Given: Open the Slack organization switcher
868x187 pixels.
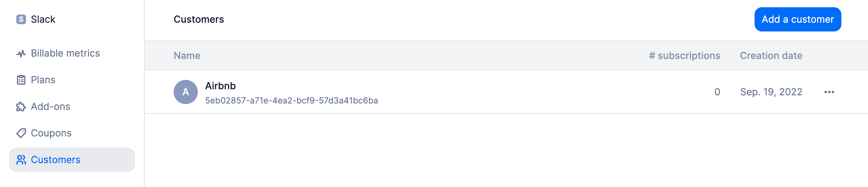Looking at the screenshot, I should 43,20.
